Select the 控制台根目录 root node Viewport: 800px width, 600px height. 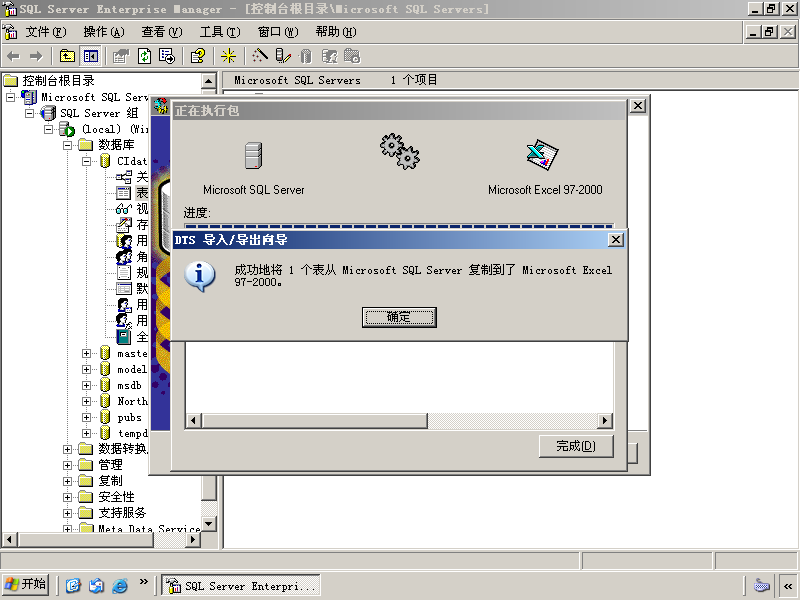tap(58, 81)
